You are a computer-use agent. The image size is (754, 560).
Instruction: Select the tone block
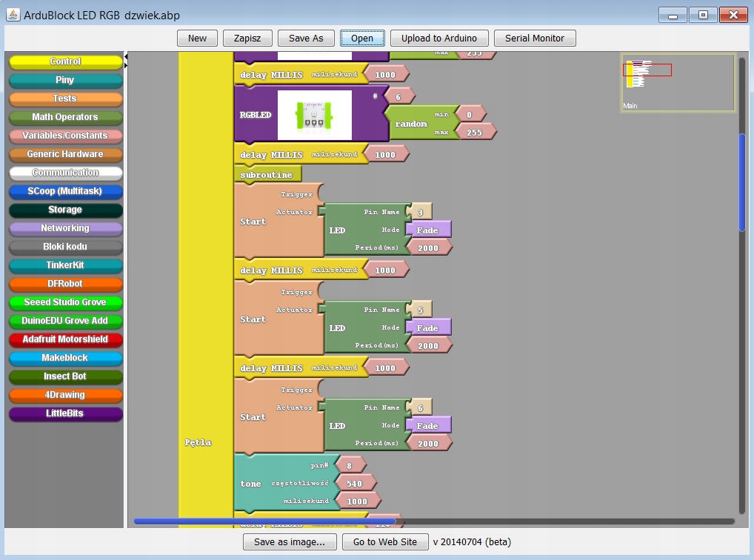250,484
